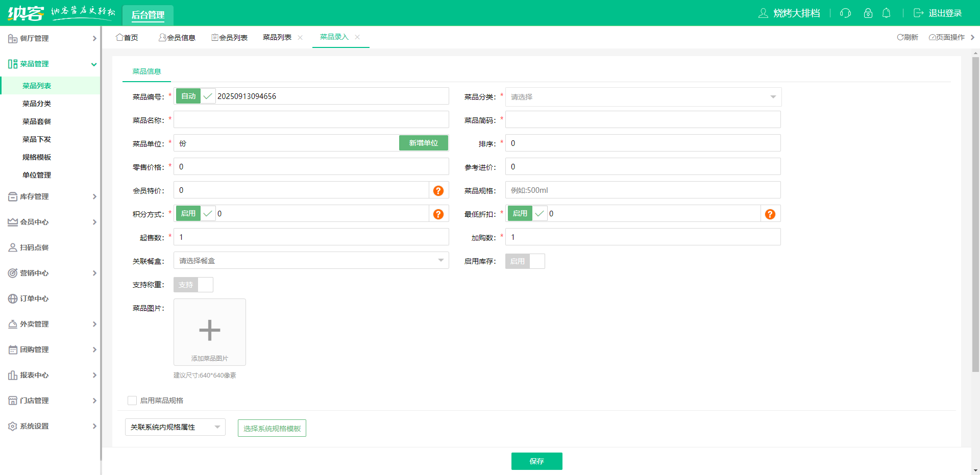Click the 添加菜品图片 upload area

coord(209,332)
